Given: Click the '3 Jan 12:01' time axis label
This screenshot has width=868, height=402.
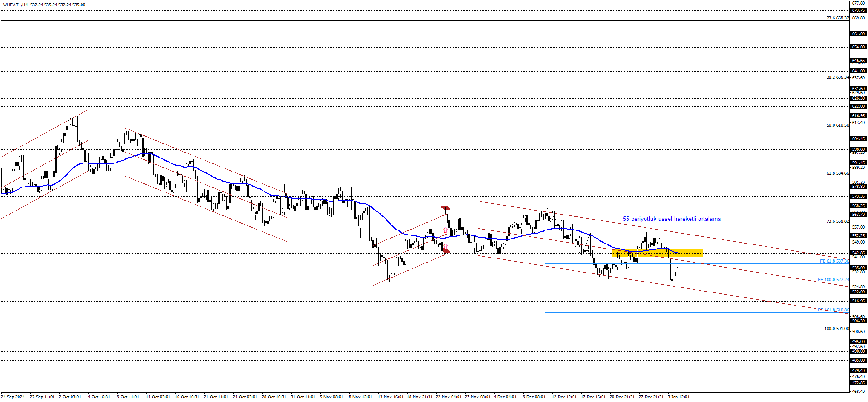Looking at the screenshot, I should coord(679,397).
